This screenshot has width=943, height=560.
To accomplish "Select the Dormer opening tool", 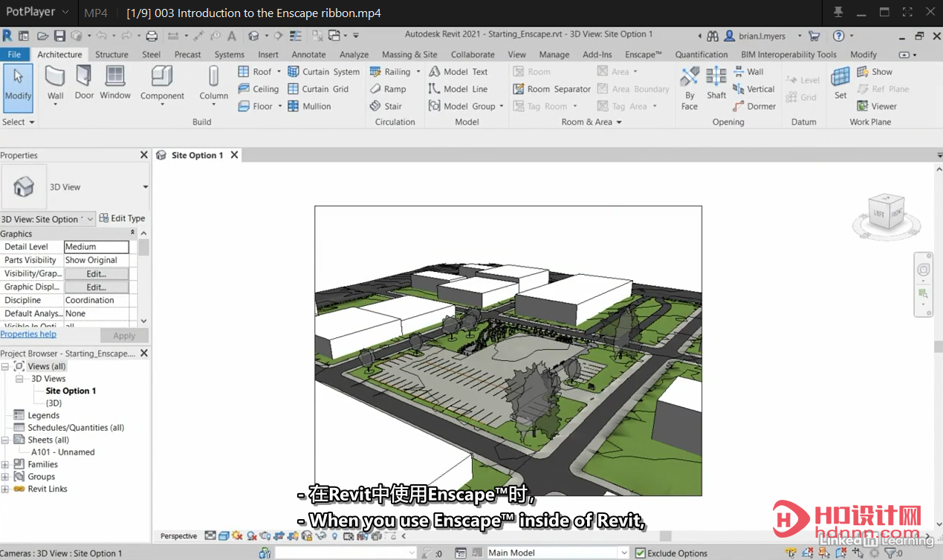I will (754, 106).
